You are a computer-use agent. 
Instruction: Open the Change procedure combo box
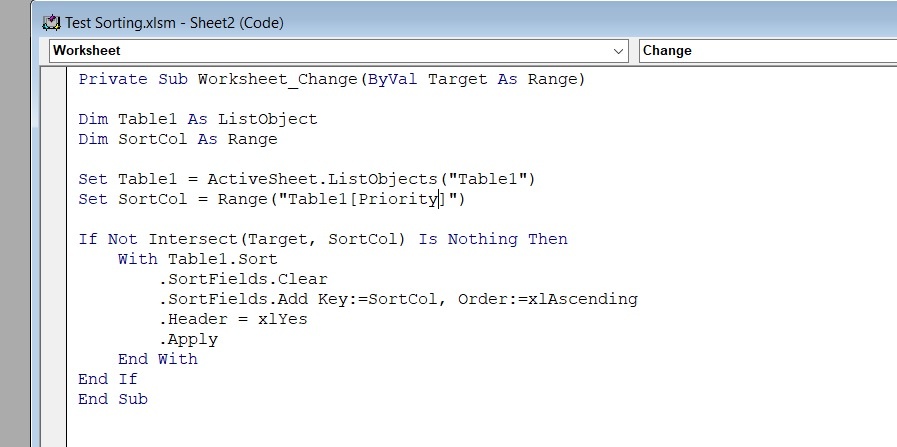click(768, 51)
